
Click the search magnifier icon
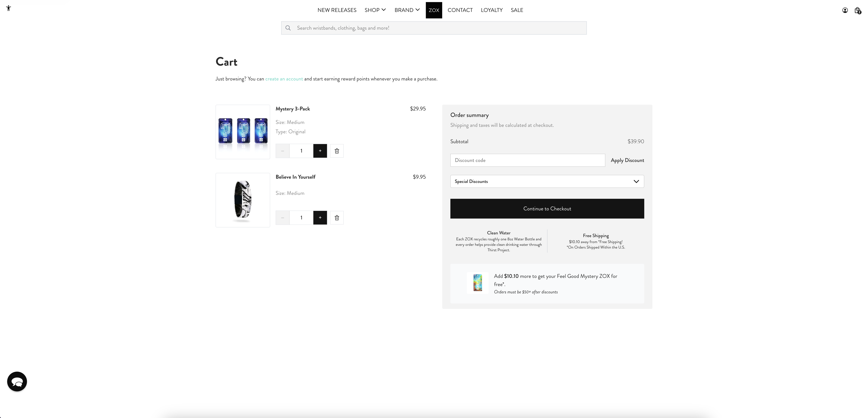coord(288,28)
